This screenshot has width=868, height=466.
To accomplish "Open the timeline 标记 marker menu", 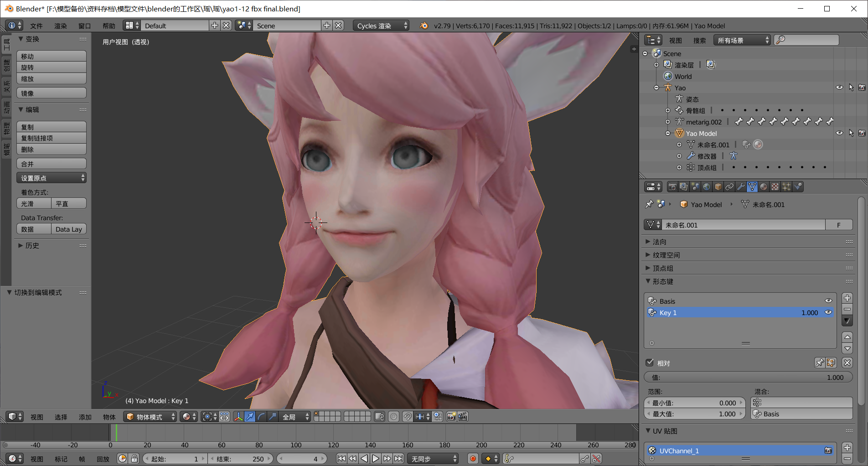I will (x=61, y=459).
